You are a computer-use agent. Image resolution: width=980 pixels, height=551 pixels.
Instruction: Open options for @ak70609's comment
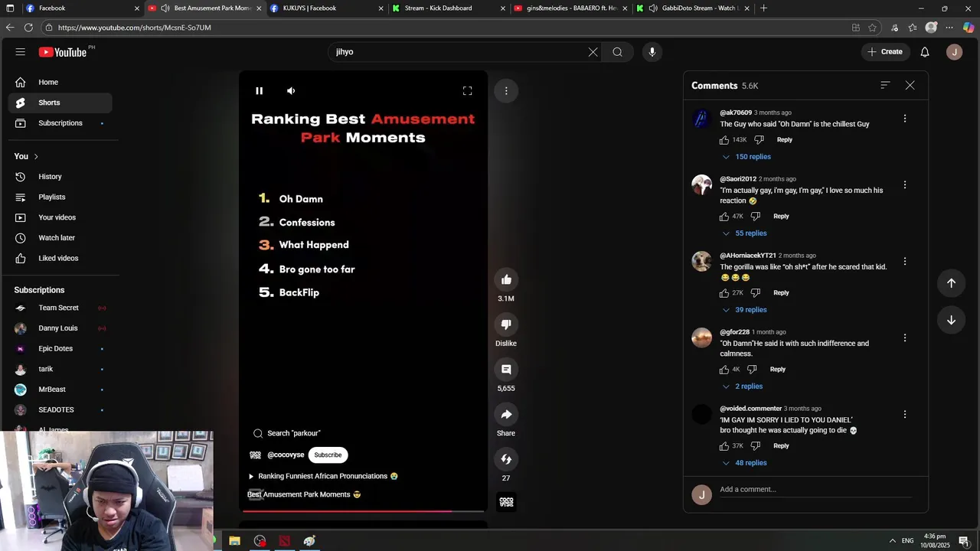[905, 119]
